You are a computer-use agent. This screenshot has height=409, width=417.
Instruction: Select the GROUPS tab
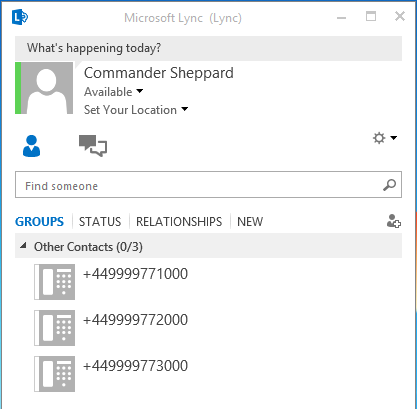coord(39,222)
